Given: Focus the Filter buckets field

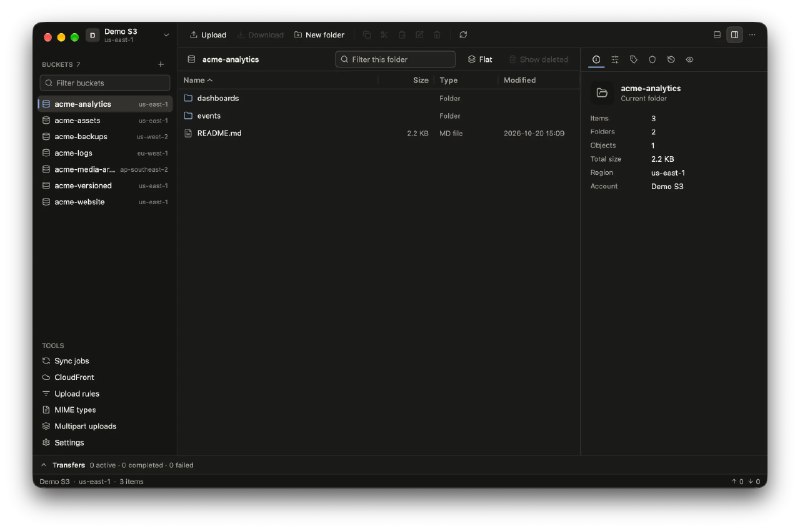Looking at the screenshot, I should 105,83.
